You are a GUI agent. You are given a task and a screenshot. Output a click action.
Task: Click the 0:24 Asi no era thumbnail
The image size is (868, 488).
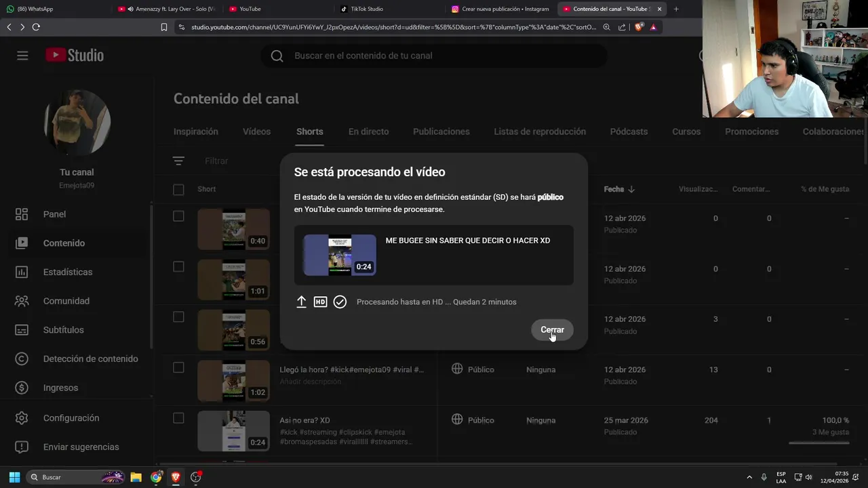pyautogui.click(x=233, y=431)
